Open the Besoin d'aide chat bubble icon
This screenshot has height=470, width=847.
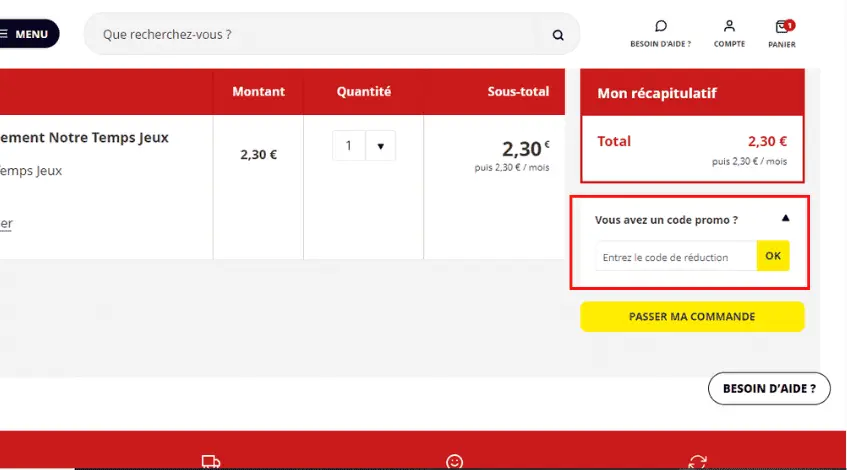[661, 26]
